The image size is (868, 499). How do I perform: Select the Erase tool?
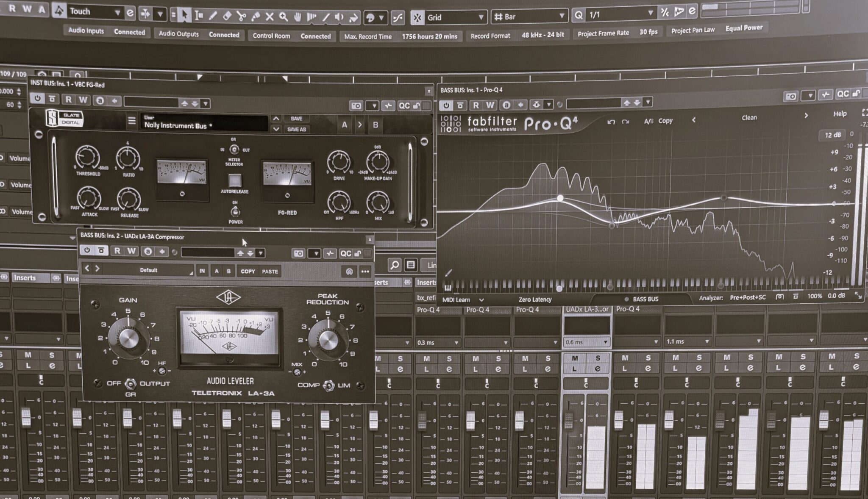click(x=227, y=16)
